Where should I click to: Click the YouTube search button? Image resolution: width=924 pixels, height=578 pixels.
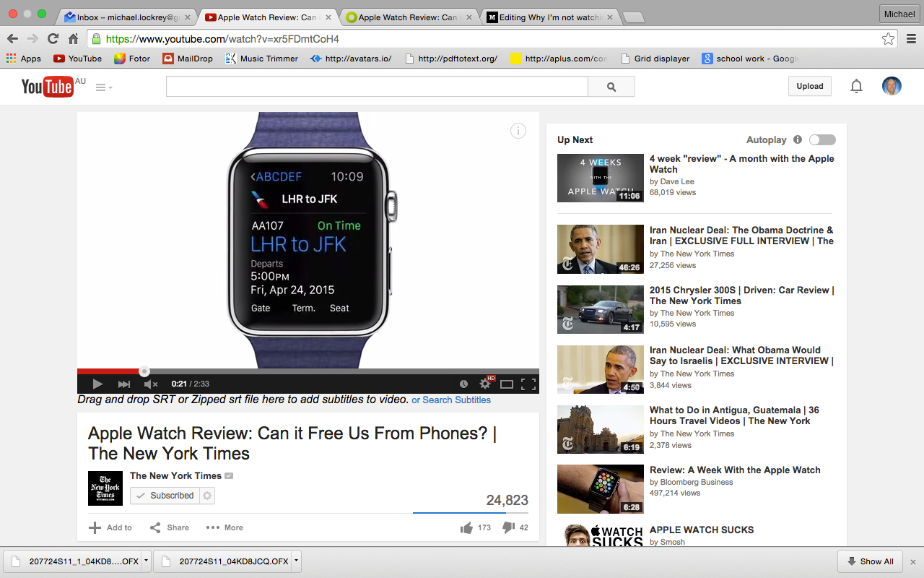click(611, 87)
